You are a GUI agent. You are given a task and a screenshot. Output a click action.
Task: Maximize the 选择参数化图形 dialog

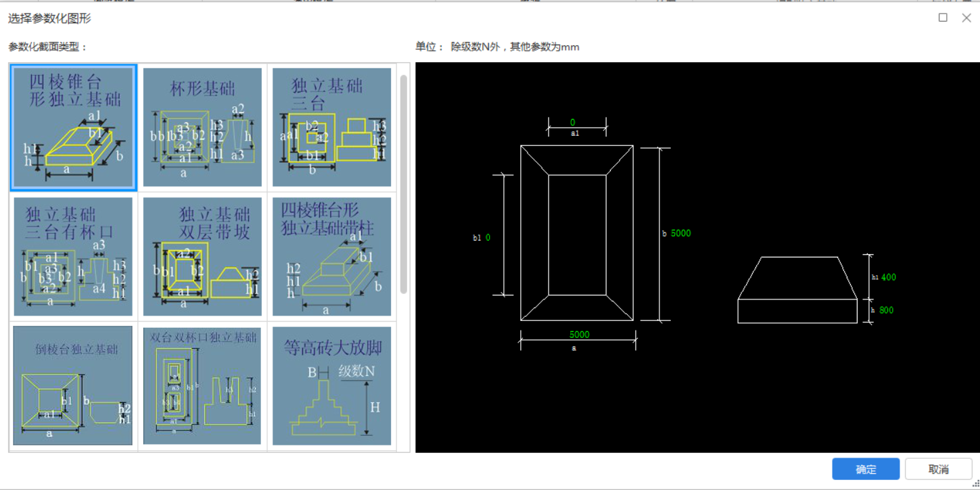(x=943, y=18)
